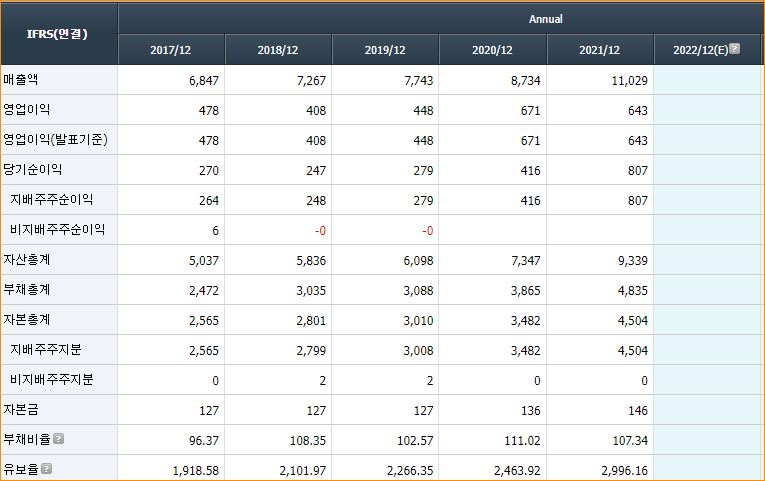Click 2018 지배주주순이익 value 248
Viewport: 765px width, 481px height.
[x=316, y=200]
